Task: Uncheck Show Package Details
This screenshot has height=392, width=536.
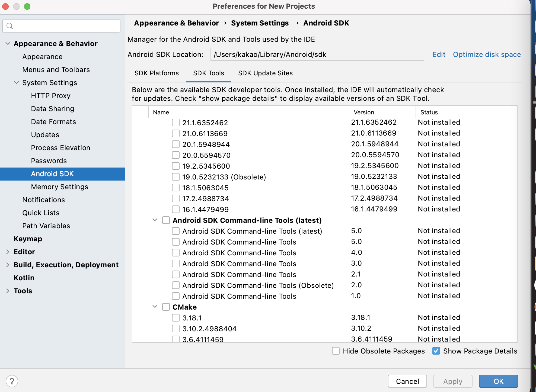Action: (436, 351)
